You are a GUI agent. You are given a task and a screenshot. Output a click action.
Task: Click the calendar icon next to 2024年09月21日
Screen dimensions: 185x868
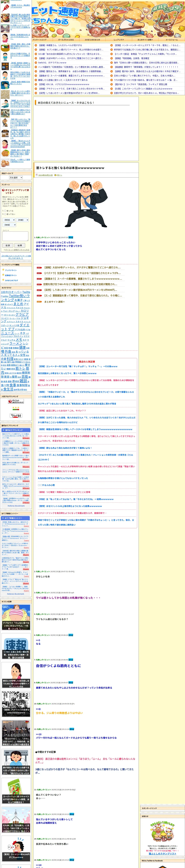37,175
